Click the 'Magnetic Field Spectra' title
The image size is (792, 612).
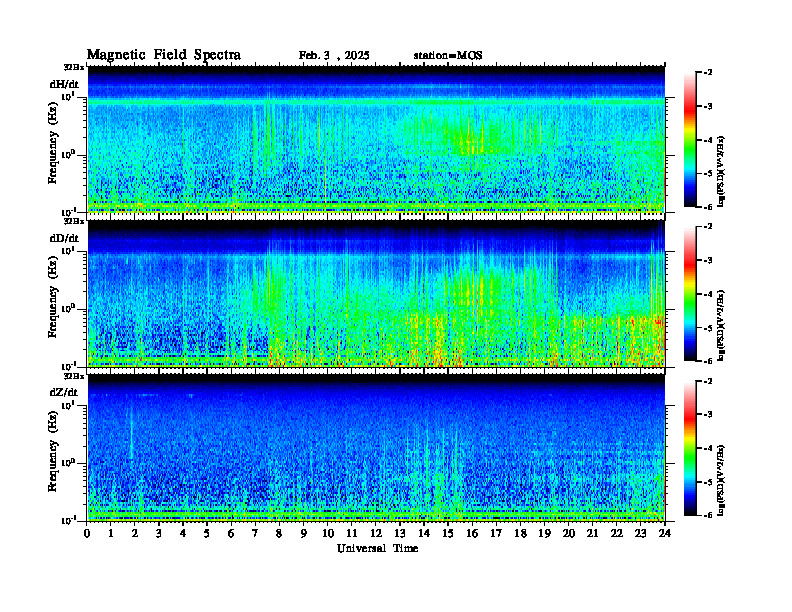pos(164,55)
